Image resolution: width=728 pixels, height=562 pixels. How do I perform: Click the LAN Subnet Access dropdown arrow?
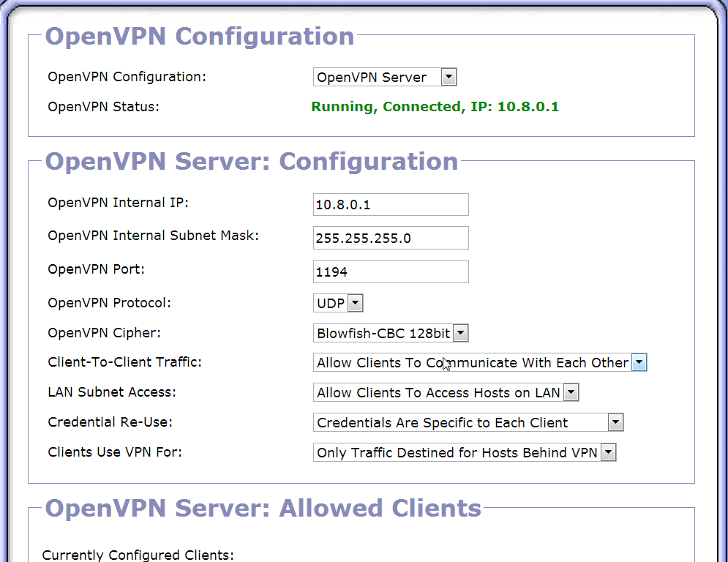pos(571,392)
